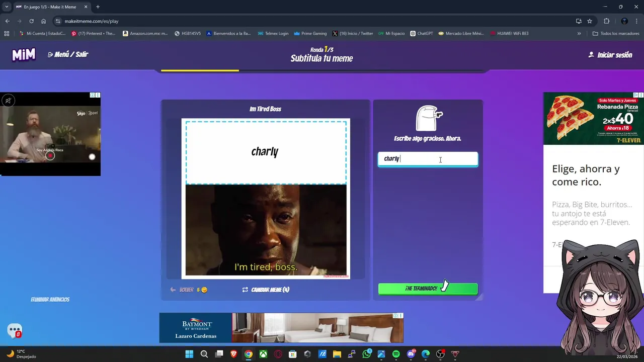The height and width of the screenshot is (362, 644).
Task: Click the ¡HE TERMINADO! button
Action: click(x=428, y=289)
